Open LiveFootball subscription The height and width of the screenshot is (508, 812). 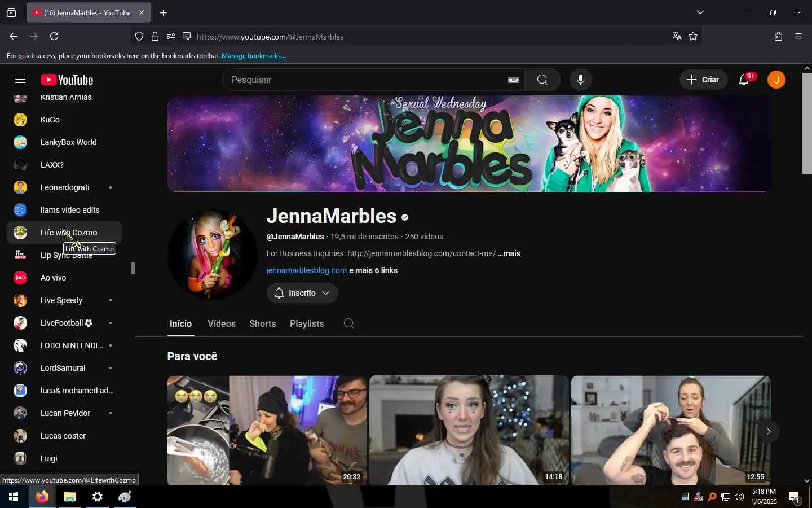click(x=64, y=323)
